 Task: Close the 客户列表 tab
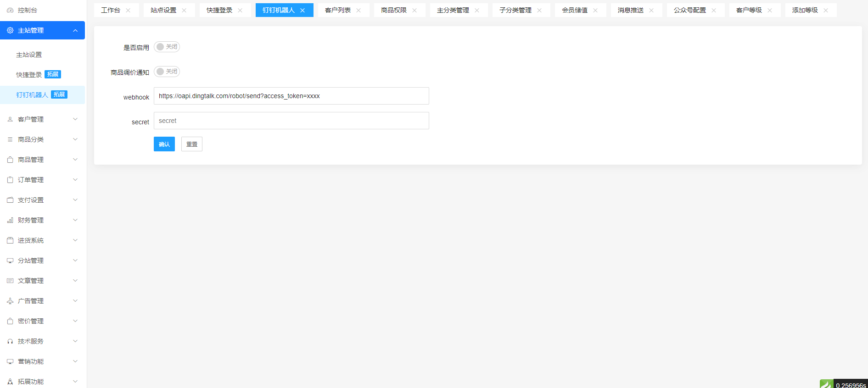(358, 10)
